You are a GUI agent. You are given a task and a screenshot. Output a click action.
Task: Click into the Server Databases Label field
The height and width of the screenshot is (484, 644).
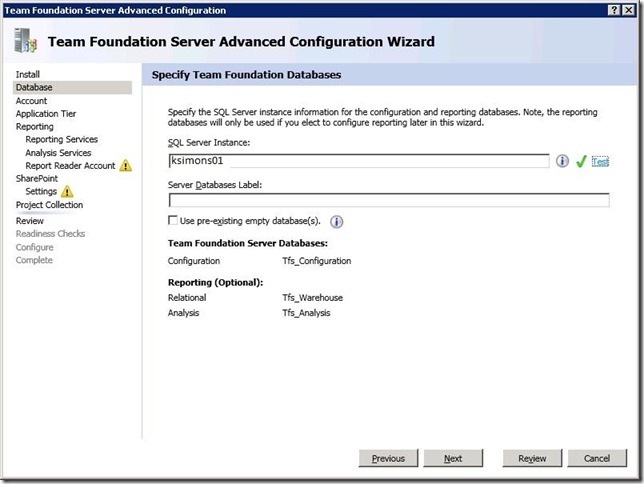[x=389, y=200]
